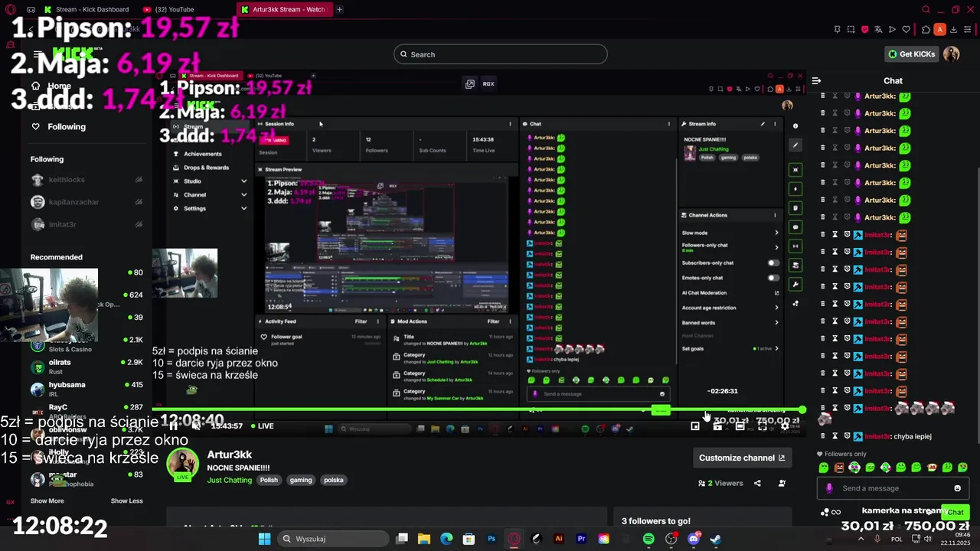
Task: Open the Opera GX main menu logo
Action: (10, 9)
